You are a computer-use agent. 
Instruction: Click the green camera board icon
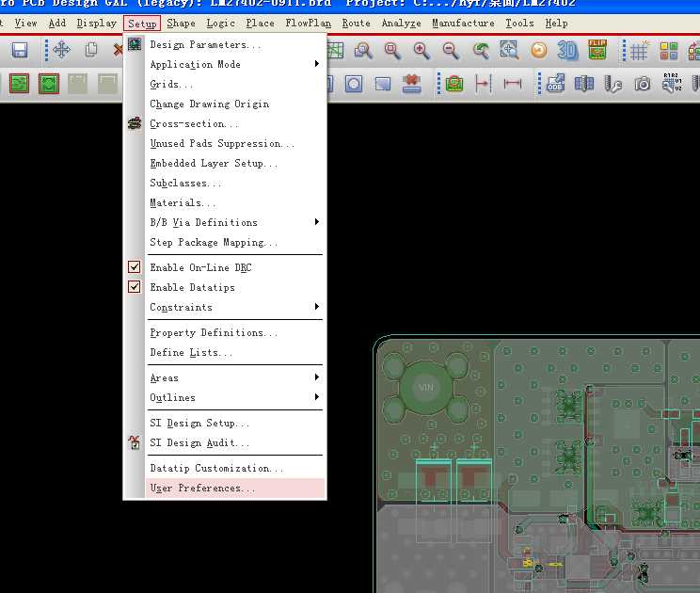454,84
